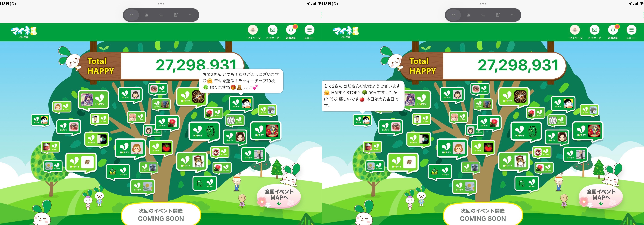
Task: Tap the マイネ王 logo in the left window
Action: click(x=24, y=31)
